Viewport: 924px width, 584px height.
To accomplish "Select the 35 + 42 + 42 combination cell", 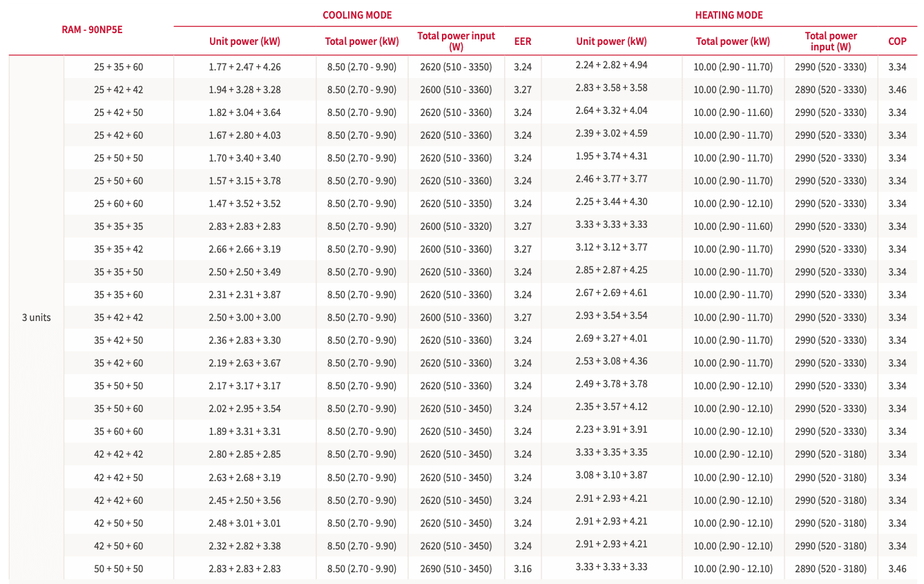I will coord(119,318).
